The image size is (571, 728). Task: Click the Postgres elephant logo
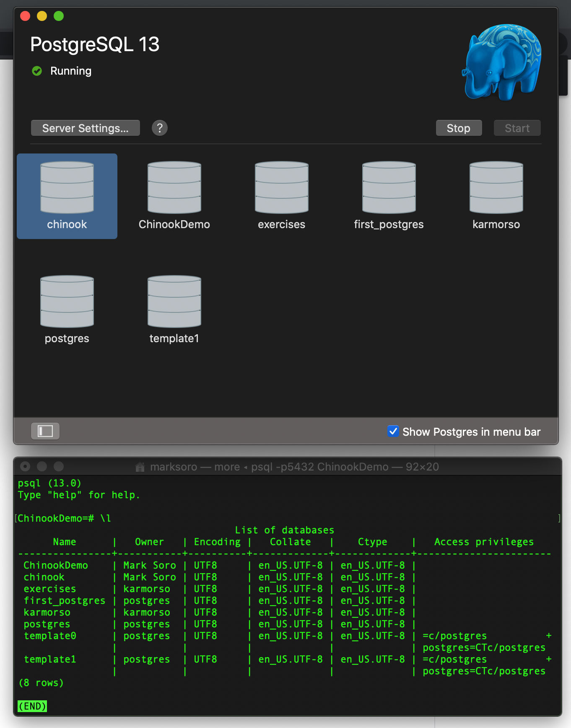tap(502, 62)
